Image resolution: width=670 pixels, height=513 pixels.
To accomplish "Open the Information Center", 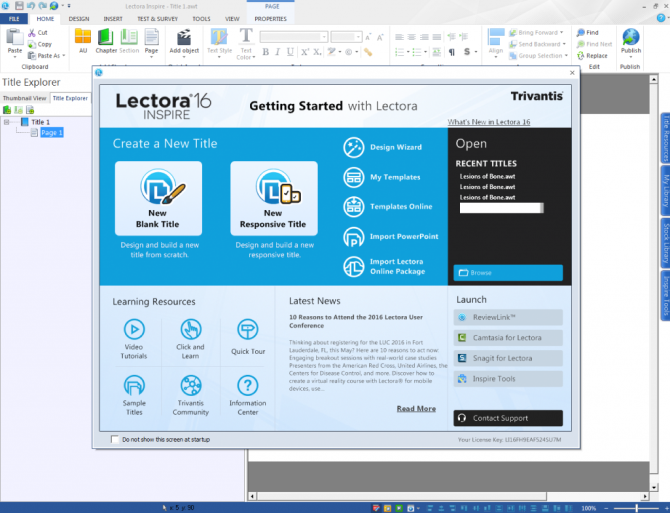I will (248, 395).
